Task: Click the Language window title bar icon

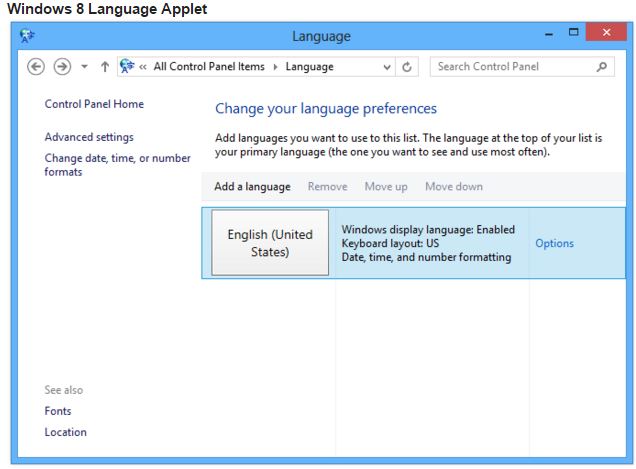Action: [x=27, y=36]
